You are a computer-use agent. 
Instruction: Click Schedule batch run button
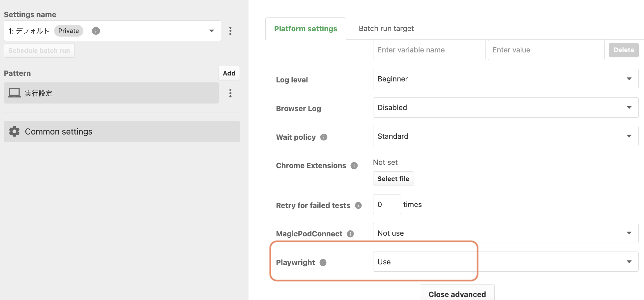coord(39,50)
